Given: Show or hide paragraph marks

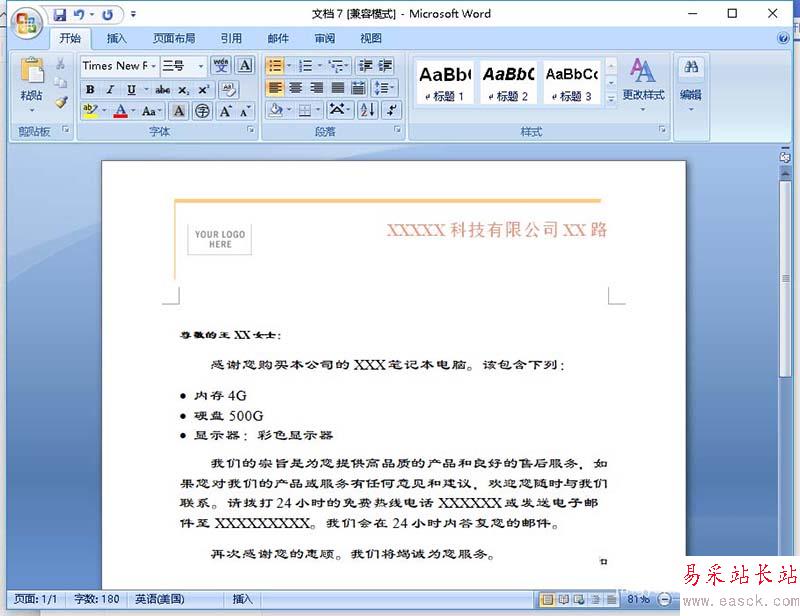Looking at the screenshot, I should [x=391, y=110].
